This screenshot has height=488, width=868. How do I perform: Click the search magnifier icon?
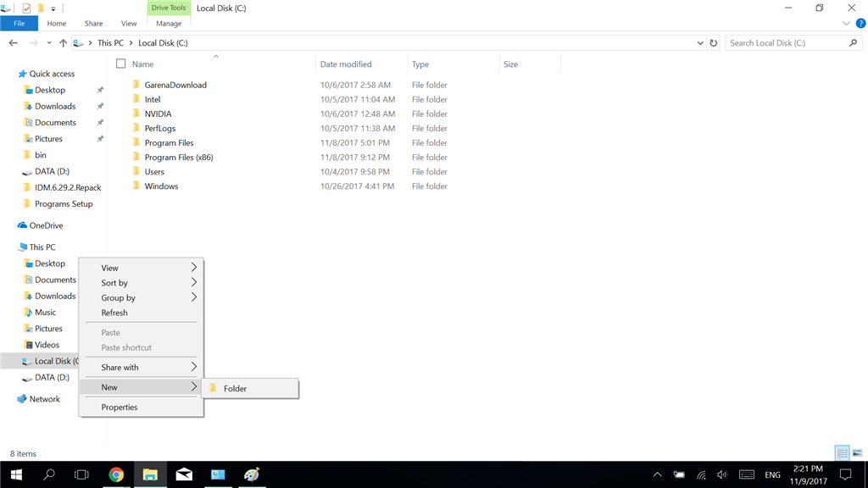(853, 42)
